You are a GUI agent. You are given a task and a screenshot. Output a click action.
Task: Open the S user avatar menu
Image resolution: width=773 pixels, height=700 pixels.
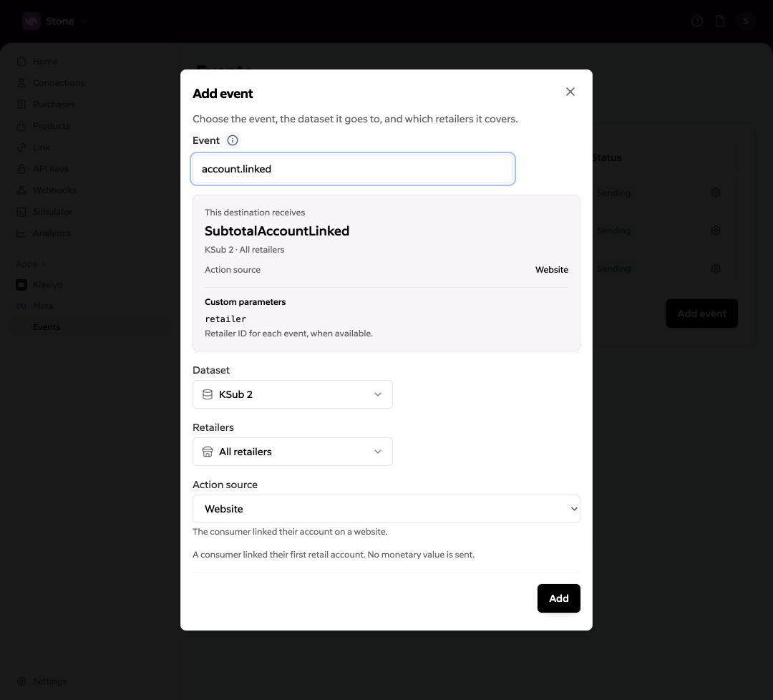[x=745, y=21]
